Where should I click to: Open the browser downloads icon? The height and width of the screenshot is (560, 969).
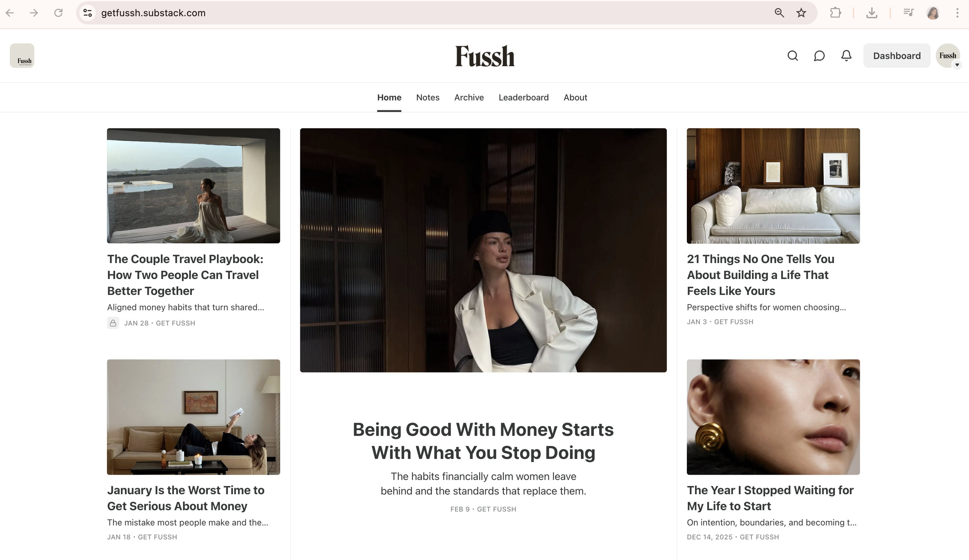pos(872,13)
